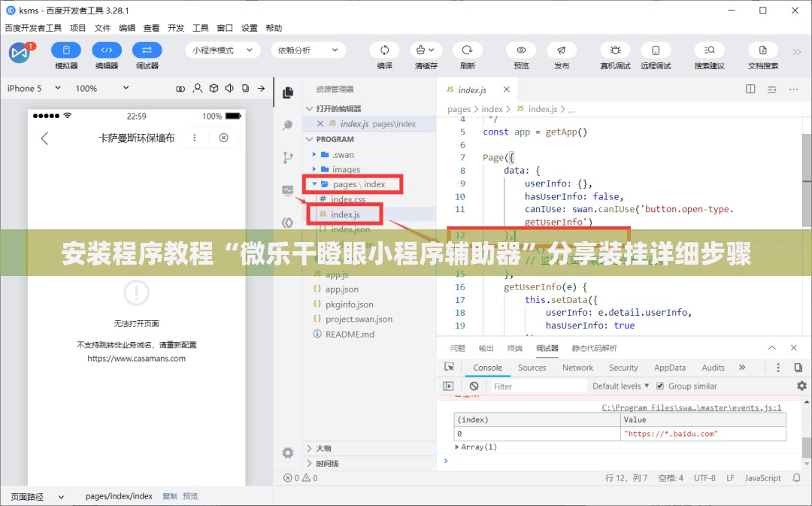The height and width of the screenshot is (506, 812).
Task: Click the UTF-8 encoding status item
Action: 704,478
